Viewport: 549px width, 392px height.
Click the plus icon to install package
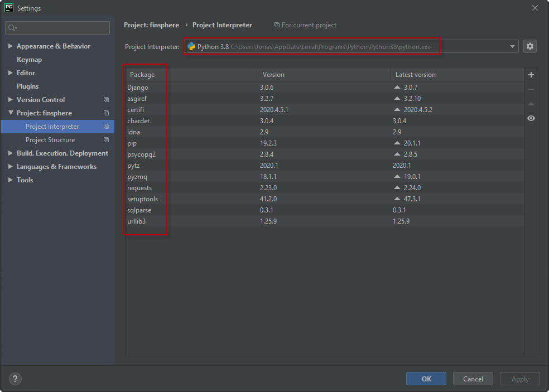tap(531, 75)
